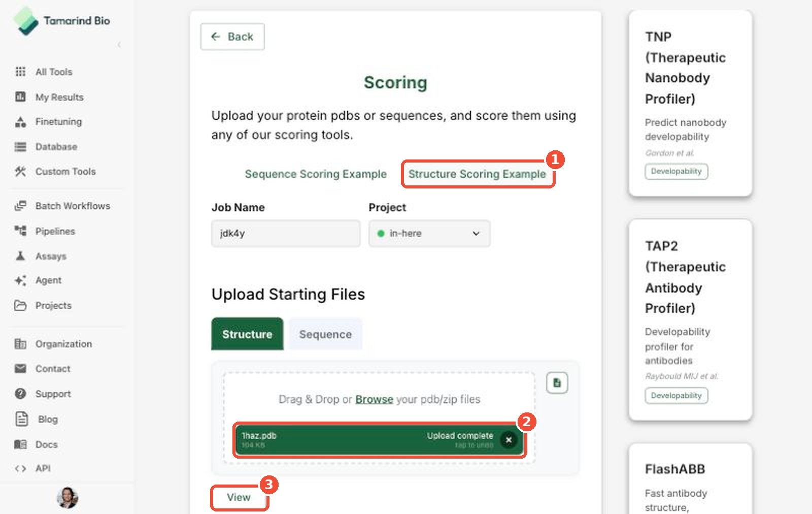Click Batch Workflows icon
The height and width of the screenshot is (514, 812).
click(x=20, y=206)
